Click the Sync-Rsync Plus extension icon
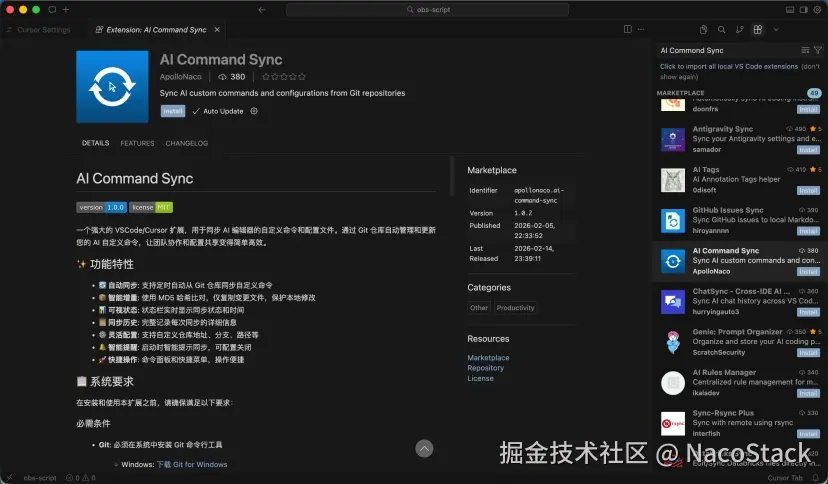Image resolution: width=828 pixels, height=484 pixels. (673, 423)
